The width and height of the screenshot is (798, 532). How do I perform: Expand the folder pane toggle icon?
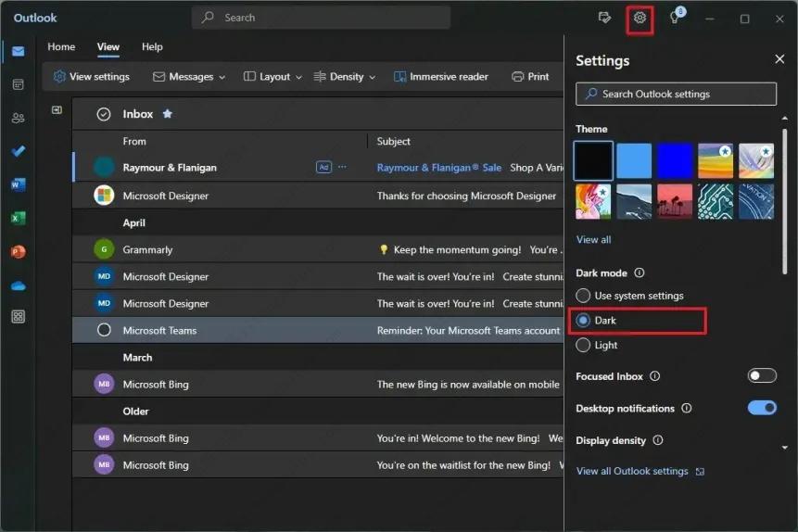click(57, 110)
